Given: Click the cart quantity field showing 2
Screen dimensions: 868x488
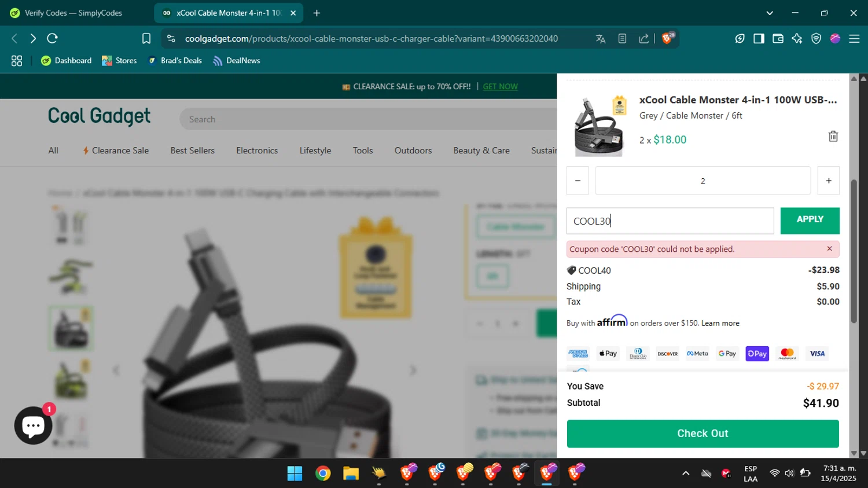Looking at the screenshot, I should pos(703,181).
